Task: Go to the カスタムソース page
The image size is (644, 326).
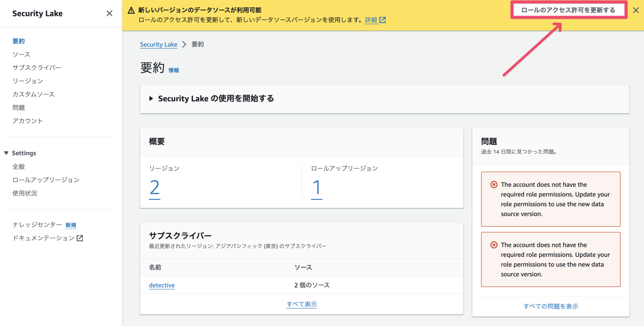Action: tap(33, 94)
